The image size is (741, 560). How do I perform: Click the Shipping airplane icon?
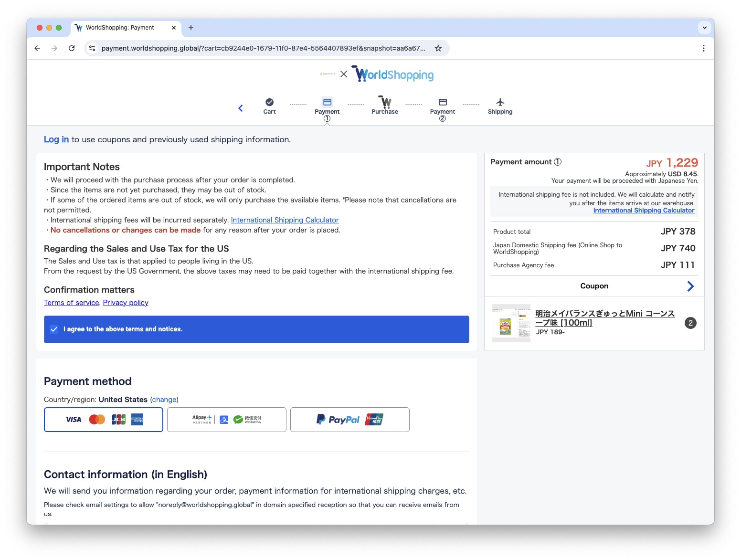point(500,102)
